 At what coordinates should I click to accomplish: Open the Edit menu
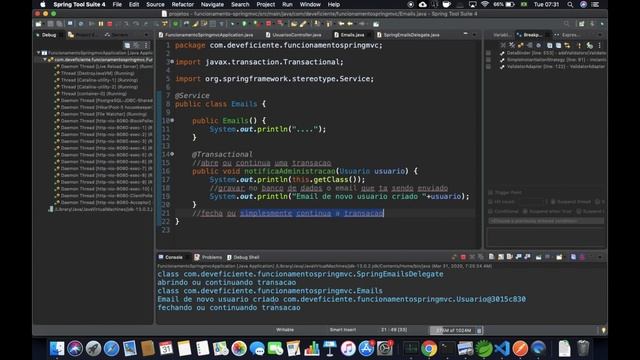point(134,4)
